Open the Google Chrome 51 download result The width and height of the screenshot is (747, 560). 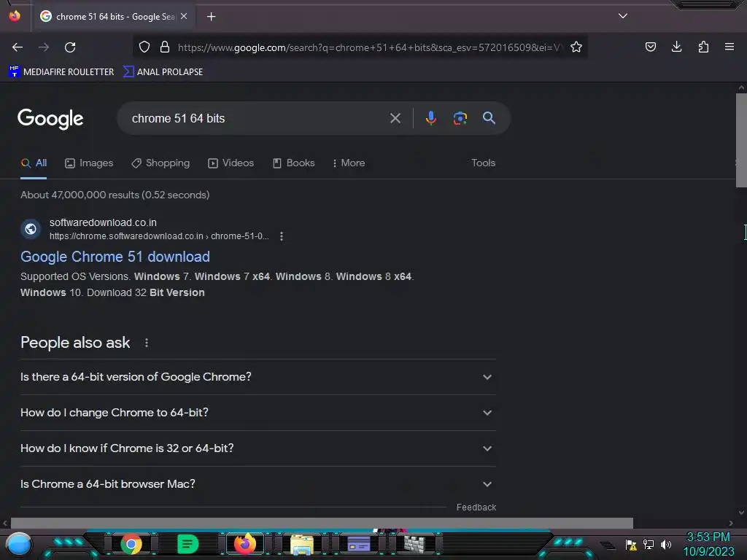(115, 257)
